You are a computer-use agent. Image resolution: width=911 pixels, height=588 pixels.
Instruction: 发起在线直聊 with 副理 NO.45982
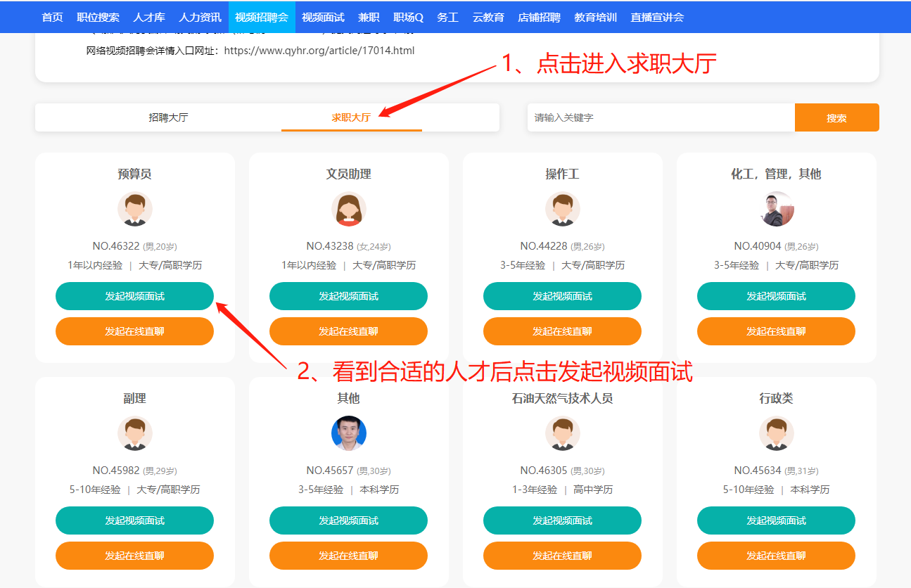134,555
